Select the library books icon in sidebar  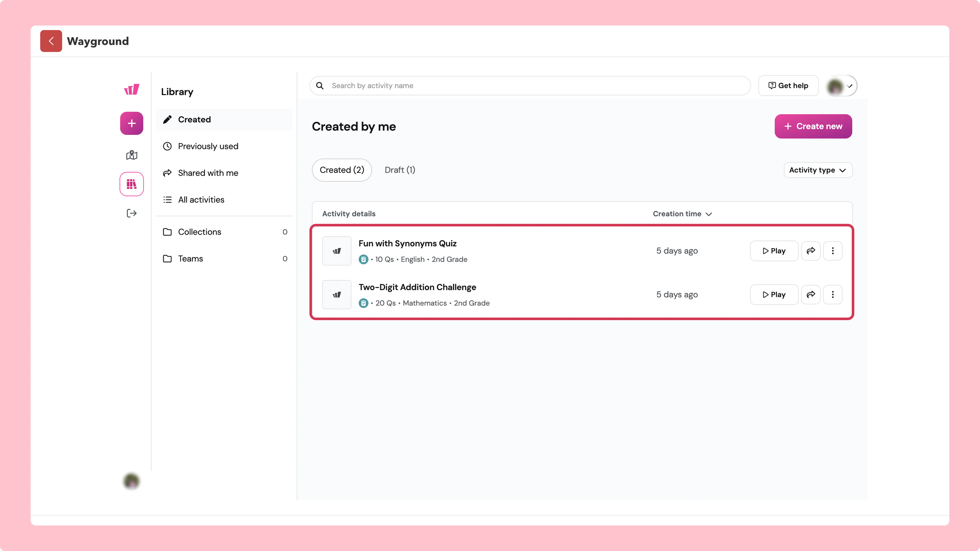(x=132, y=184)
